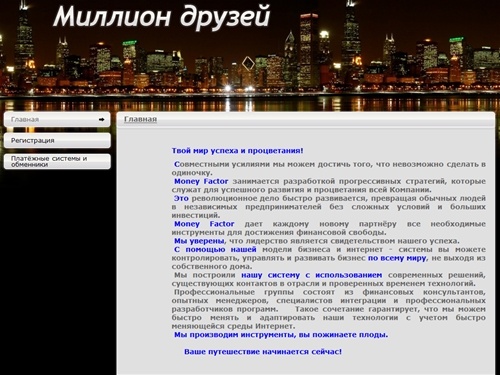The image size is (500, 375).
Task: Click the line Мы производим инструменты, вы пожинаете плоды.
Action: point(281,335)
